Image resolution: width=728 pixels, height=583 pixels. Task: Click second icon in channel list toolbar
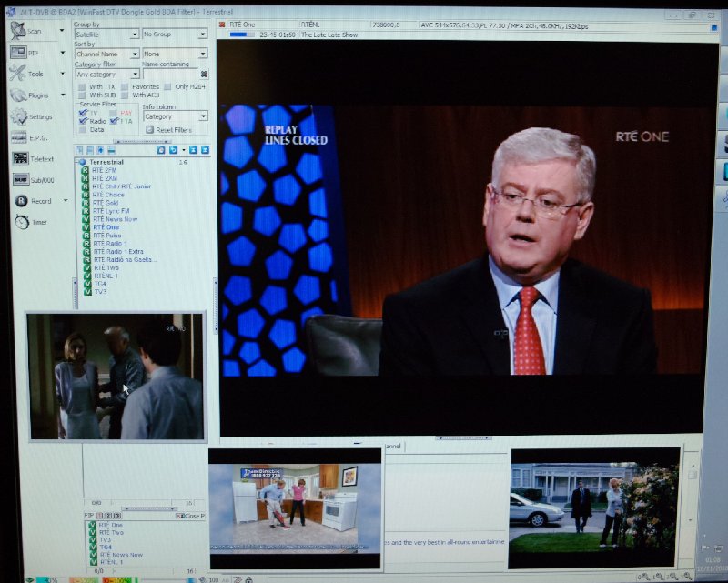pos(89,150)
